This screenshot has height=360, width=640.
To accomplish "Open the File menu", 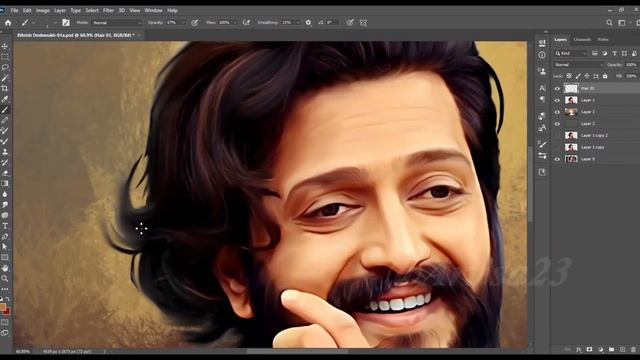I will click(14, 10).
